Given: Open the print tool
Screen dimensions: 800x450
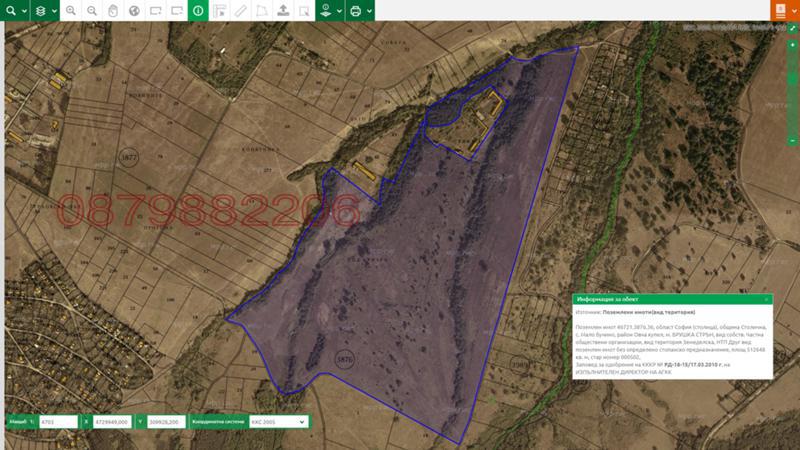Looking at the screenshot, I should point(355,11).
